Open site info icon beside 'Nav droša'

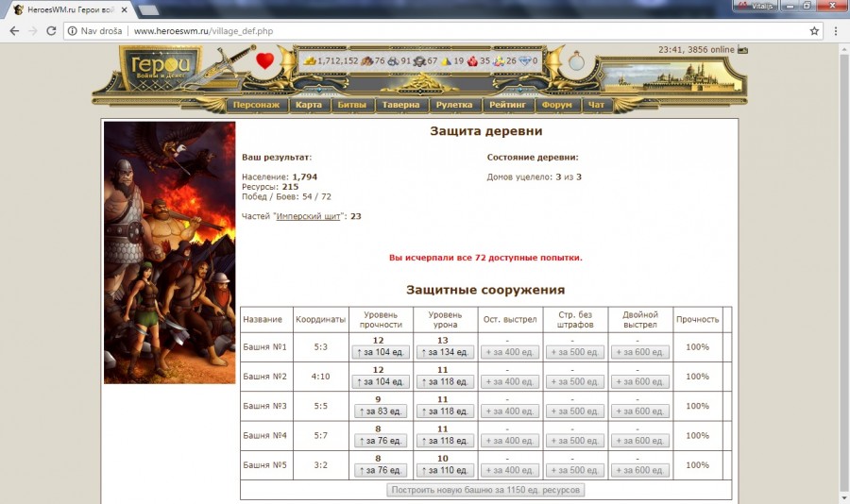coord(72,31)
